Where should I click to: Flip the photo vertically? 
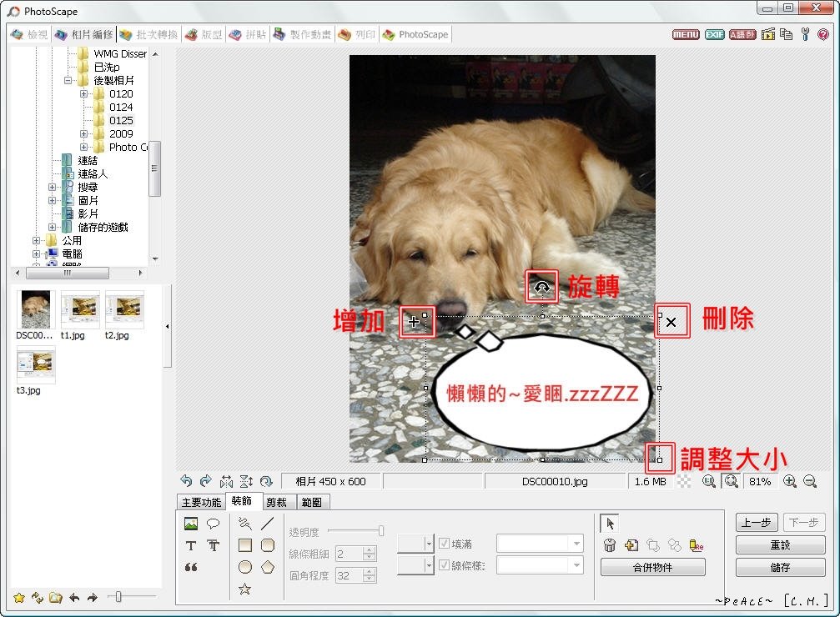(246, 481)
